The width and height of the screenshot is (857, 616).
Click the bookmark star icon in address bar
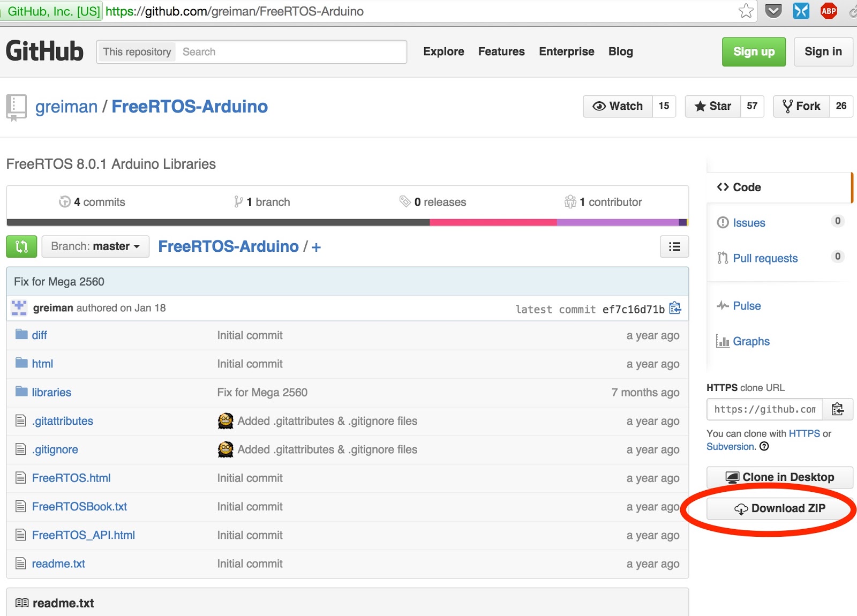tap(746, 11)
